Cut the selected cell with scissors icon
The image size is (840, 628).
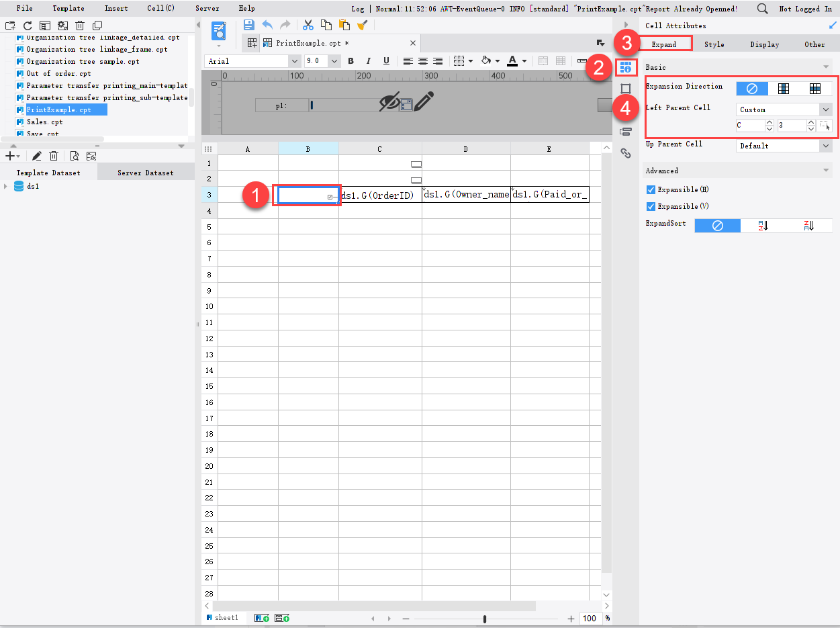click(308, 24)
